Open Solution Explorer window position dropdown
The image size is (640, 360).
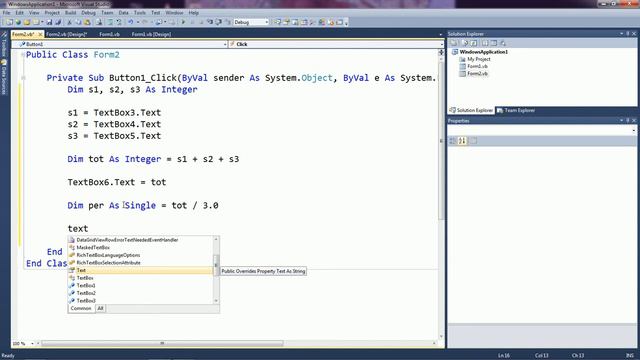coord(622,33)
